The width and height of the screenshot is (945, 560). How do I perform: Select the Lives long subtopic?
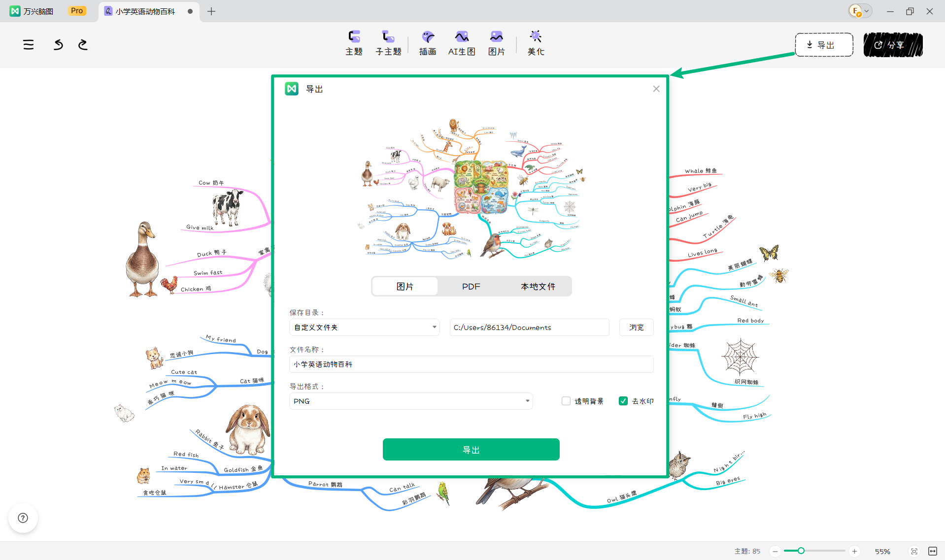point(703,253)
